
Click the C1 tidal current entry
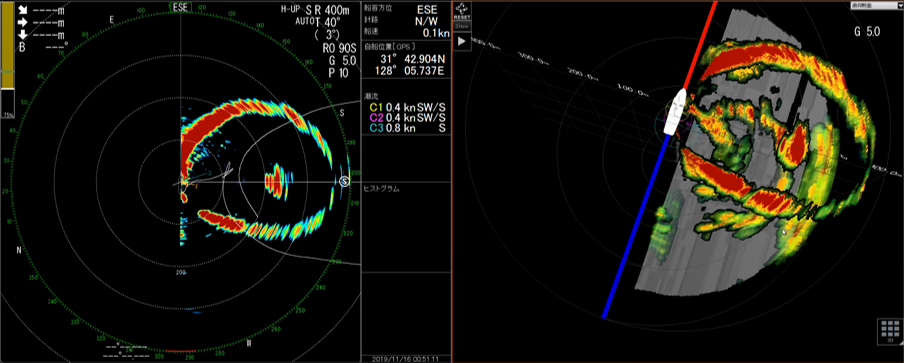[407, 107]
